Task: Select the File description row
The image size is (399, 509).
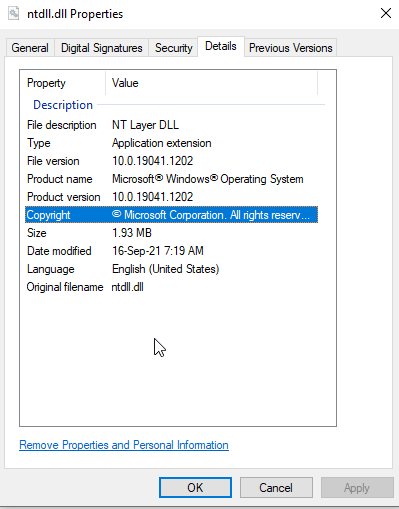Action: pyautogui.click(x=172, y=125)
